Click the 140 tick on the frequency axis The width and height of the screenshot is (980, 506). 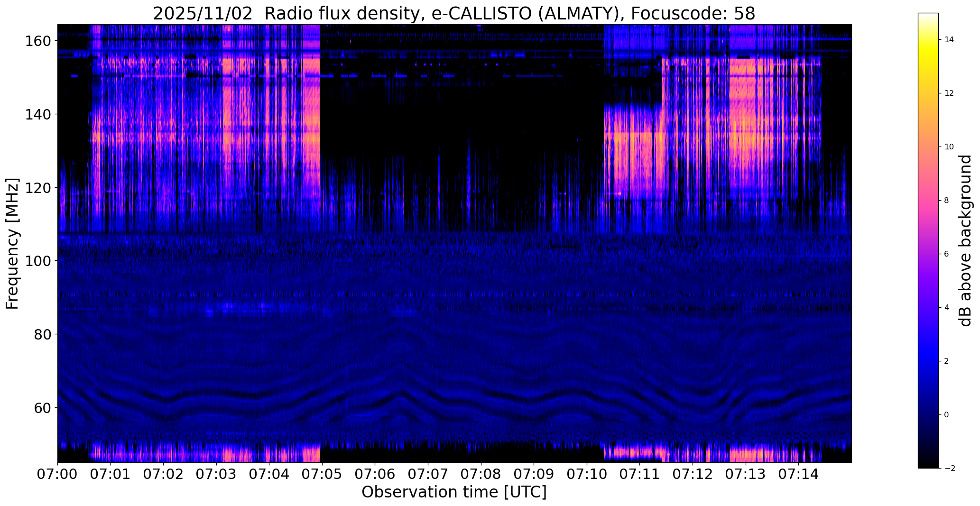coord(38,114)
